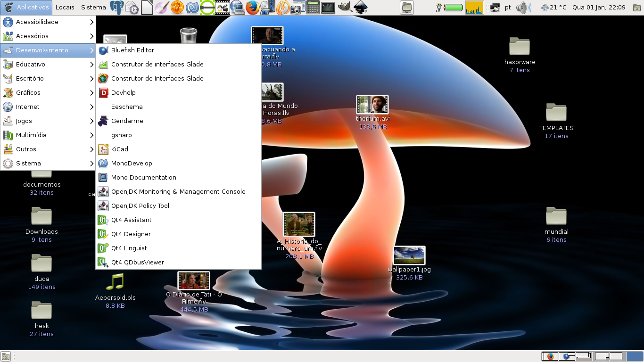Screen dimensions: 644x362
Task: Launch Firefox from the top panel
Action: [253, 8]
